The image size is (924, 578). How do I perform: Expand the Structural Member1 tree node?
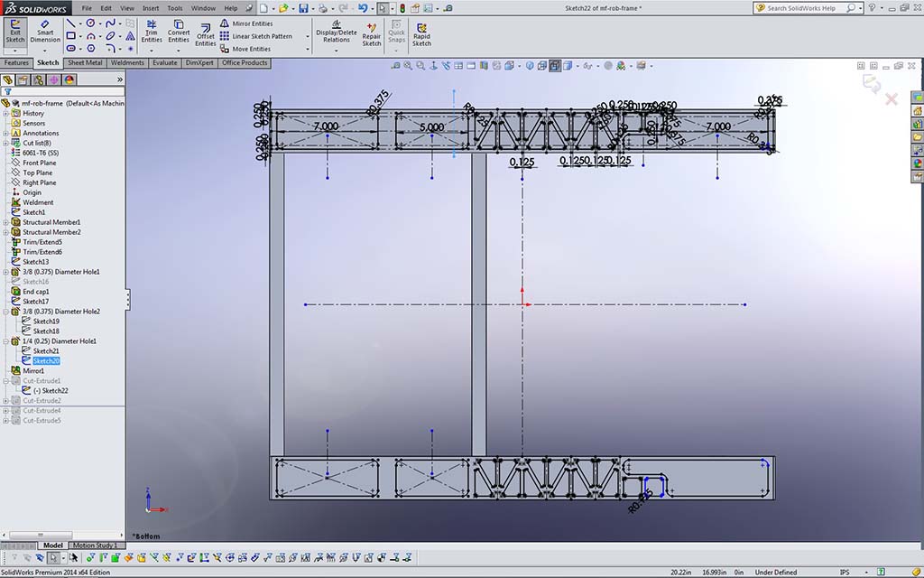(x=5, y=222)
